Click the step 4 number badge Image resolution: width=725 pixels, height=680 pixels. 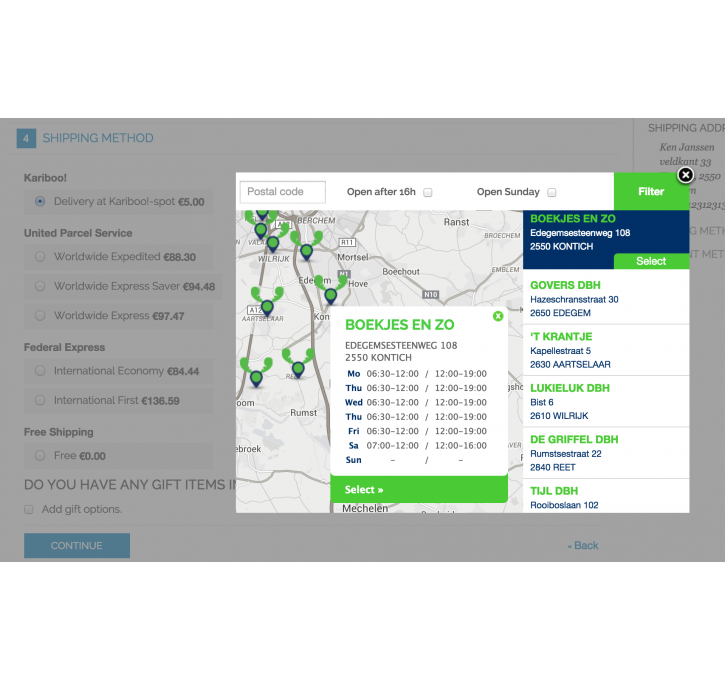[26, 138]
